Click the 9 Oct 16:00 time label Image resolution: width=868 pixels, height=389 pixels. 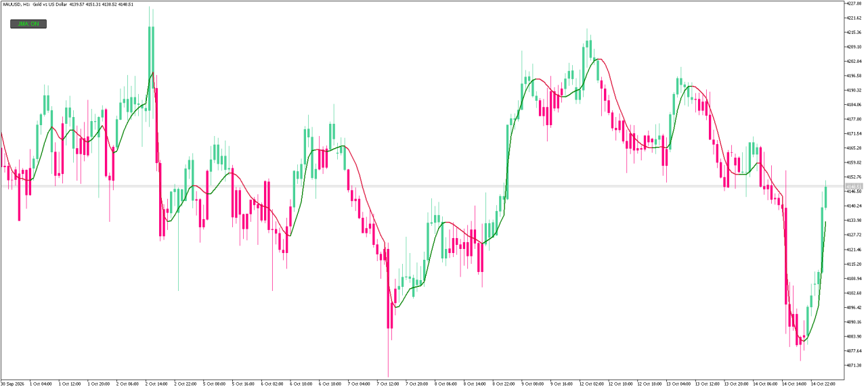tap(563, 384)
